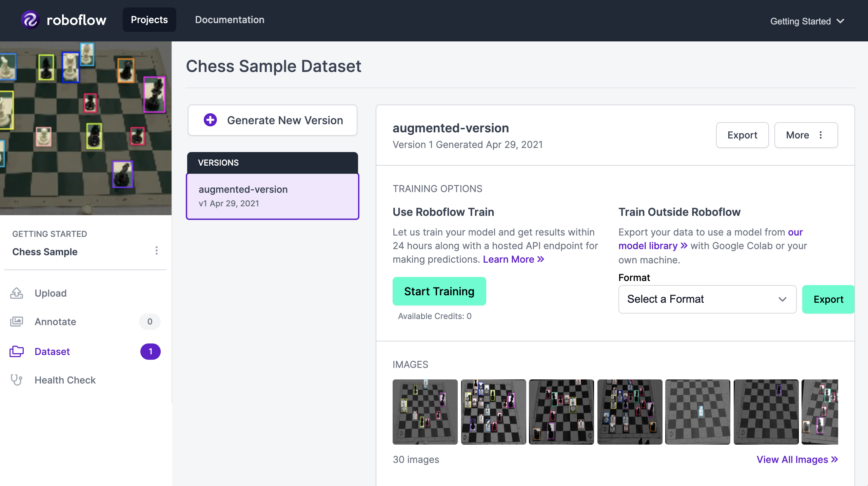Viewport: 868px width, 486px height.
Task: Click the Annotate count badge showing 0
Action: (150, 322)
